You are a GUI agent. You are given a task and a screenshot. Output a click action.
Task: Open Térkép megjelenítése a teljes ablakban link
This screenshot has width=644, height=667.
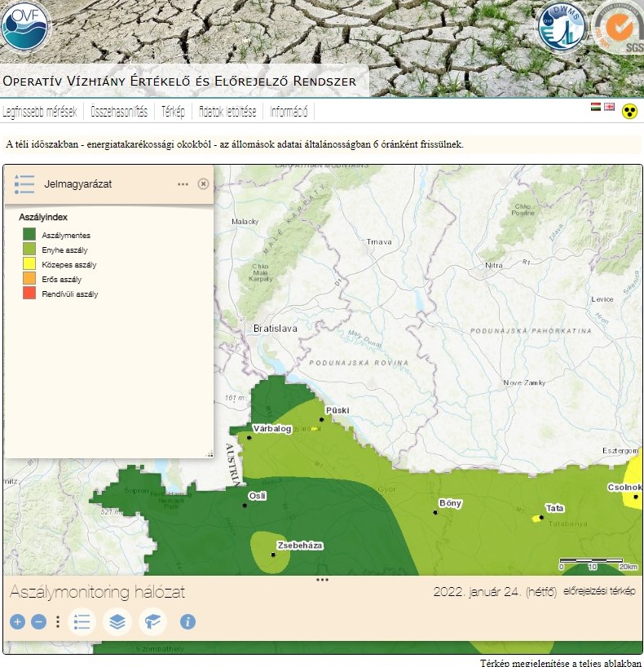561,661
